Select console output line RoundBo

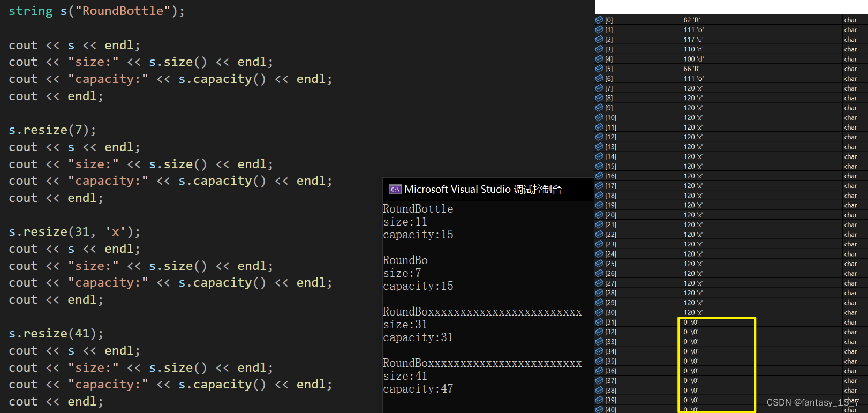[405, 260]
